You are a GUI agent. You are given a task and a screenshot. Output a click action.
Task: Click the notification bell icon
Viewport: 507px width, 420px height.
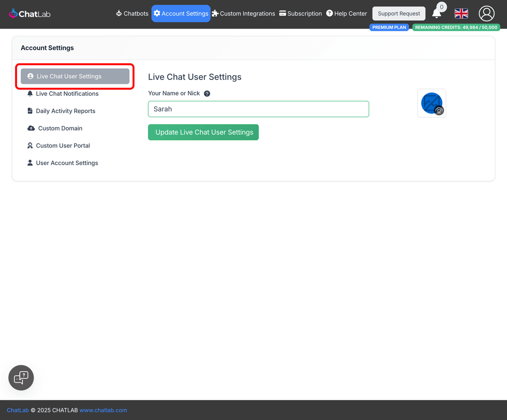pos(437,15)
